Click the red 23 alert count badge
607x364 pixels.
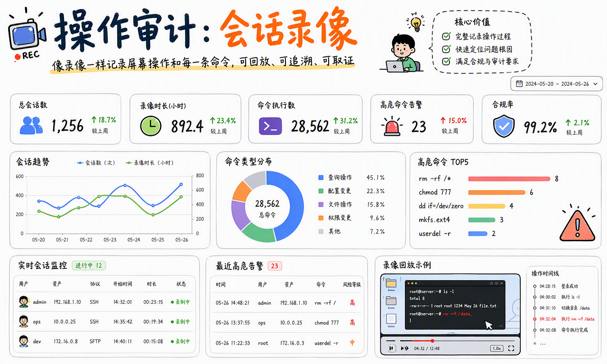(x=275, y=266)
